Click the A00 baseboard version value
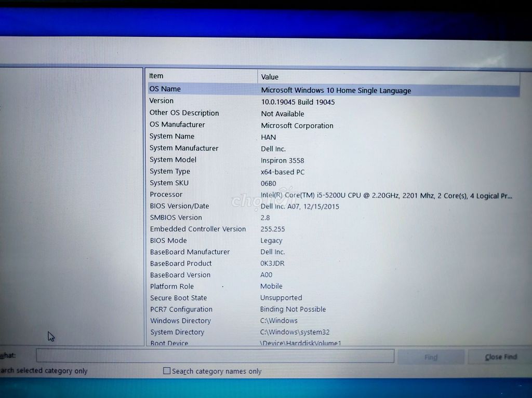 coord(267,275)
